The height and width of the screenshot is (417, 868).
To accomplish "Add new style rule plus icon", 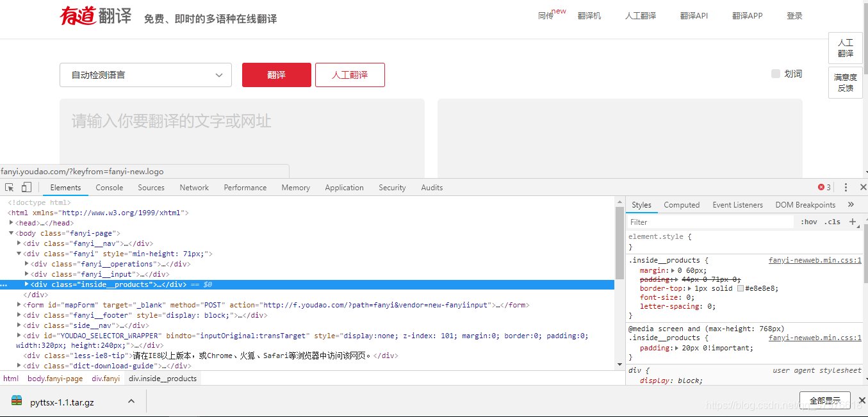I will pyautogui.click(x=853, y=222).
